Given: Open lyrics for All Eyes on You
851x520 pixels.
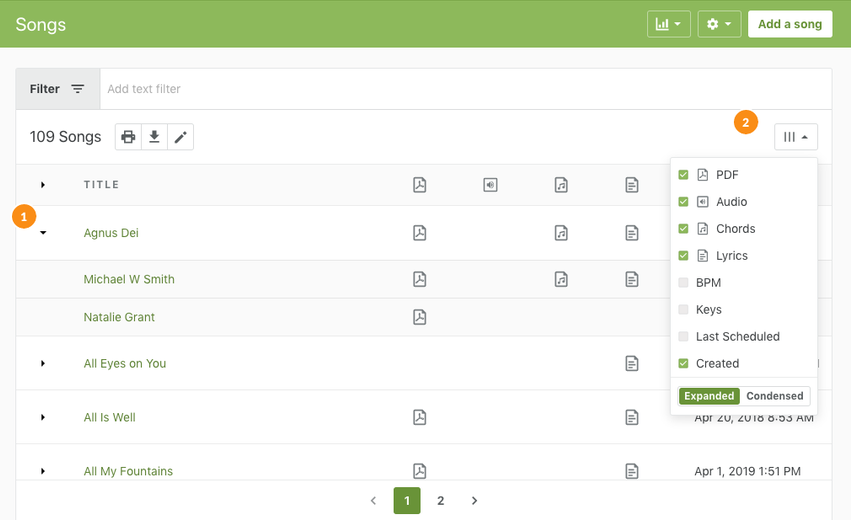Looking at the screenshot, I should 632,363.
